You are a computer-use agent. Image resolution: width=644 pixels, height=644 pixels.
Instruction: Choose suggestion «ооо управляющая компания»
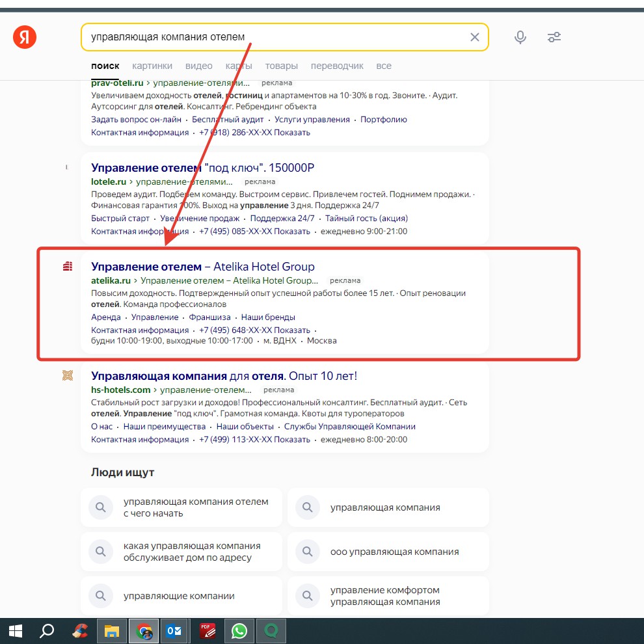pyautogui.click(x=388, y=552)
